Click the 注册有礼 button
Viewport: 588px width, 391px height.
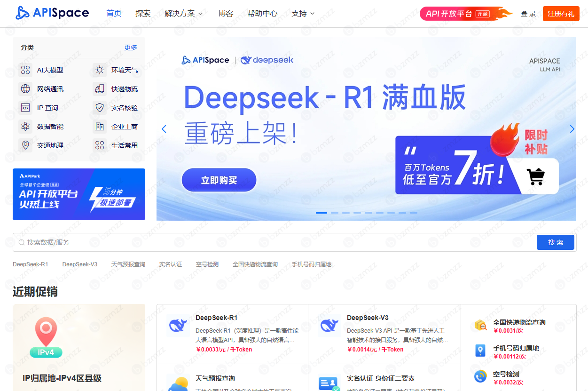tap(561, 14)
